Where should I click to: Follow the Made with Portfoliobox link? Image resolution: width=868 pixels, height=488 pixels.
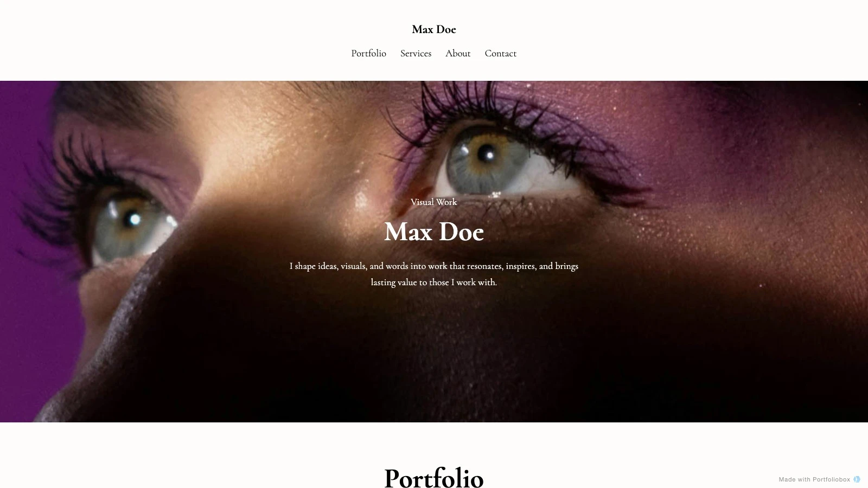(x=814, y=479)
